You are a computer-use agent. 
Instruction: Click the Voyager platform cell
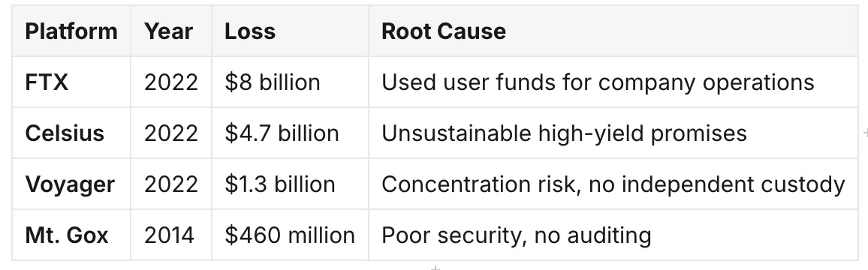(x=71, y=184)
